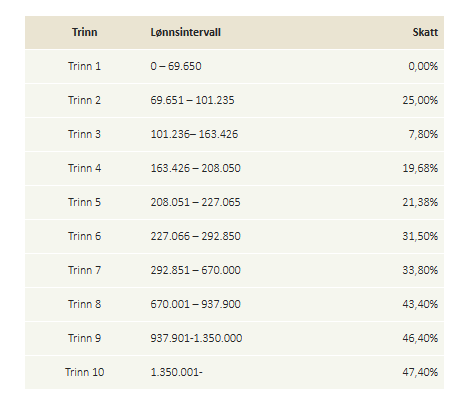Viewport: 466px width, 397px height.
Task: Click the Trinn column header
Action: tap(85, 32)
